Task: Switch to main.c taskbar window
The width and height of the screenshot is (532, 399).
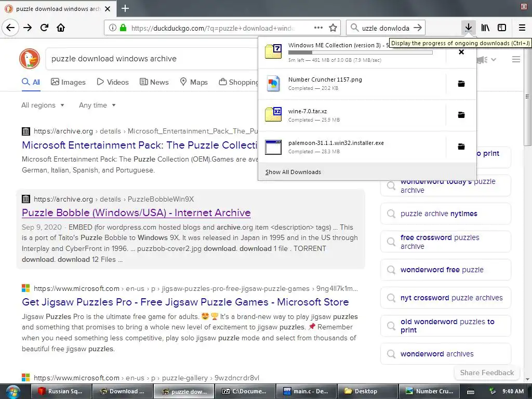Action: tap(307, 392)
